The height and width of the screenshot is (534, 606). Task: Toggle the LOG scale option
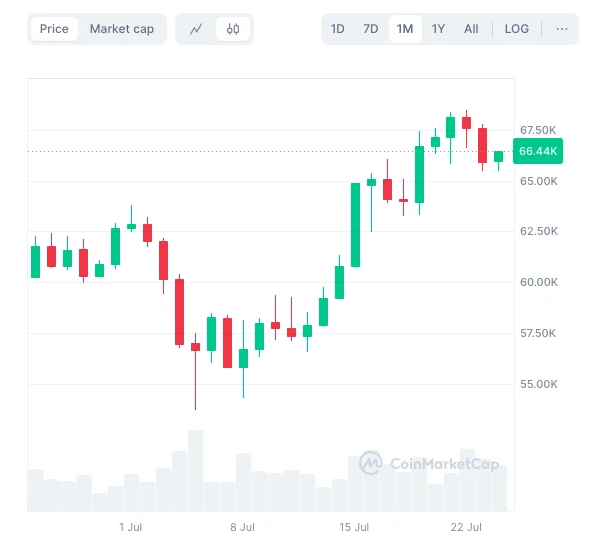point(517,29)
